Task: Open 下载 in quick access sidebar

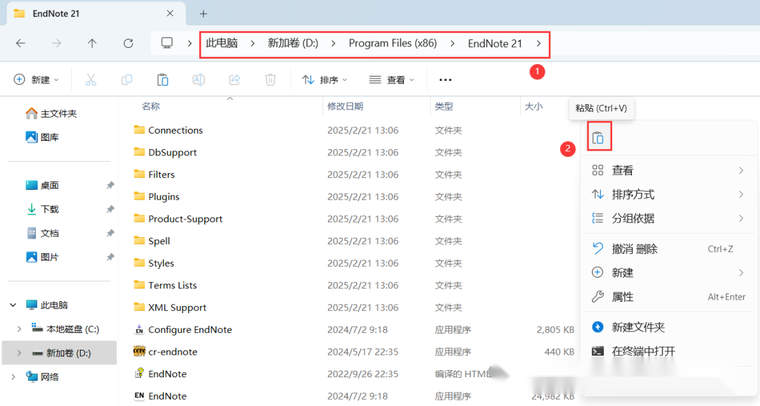Action: coord(49,209)
